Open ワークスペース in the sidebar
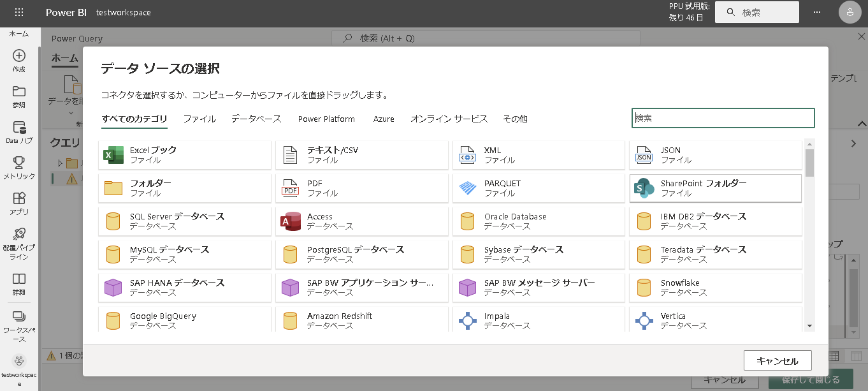This screenshot has height=391, width=868. click(x=19, y=325)
